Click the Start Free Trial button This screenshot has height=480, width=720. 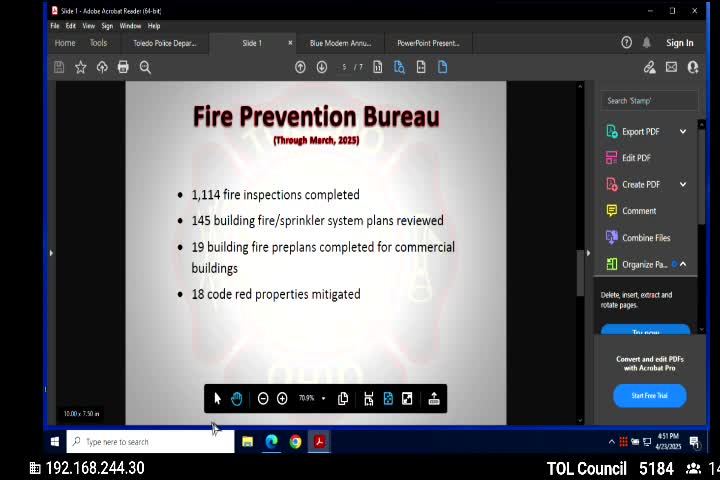[x=649, y=395]
